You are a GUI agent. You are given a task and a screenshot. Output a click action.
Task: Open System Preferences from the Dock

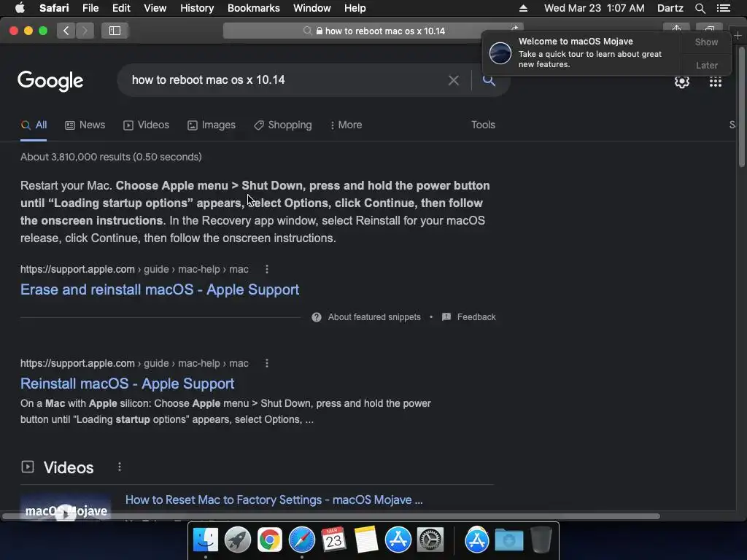tap(430, 540)
